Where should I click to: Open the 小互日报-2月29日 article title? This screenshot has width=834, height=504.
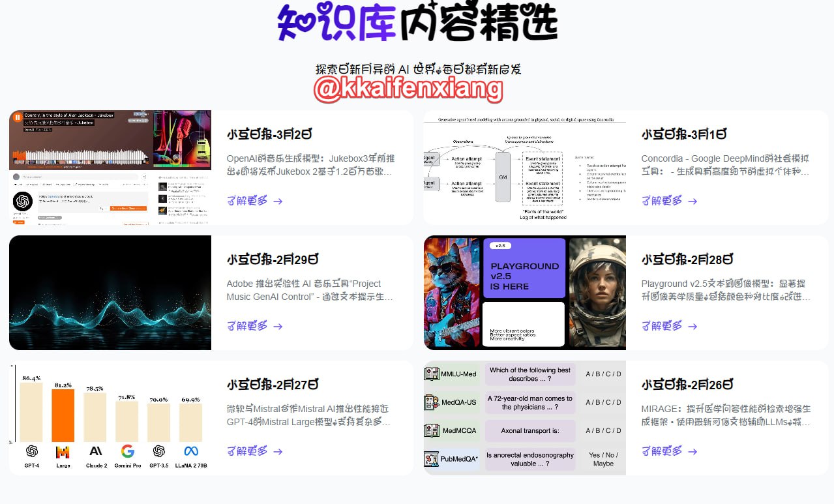273,259
